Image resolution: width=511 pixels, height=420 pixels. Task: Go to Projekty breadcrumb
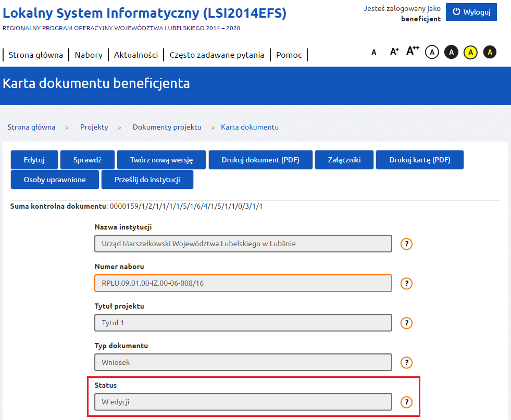point(94,127)
